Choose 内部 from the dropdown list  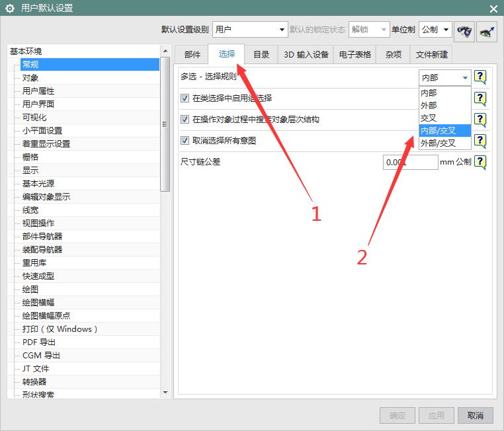click(x=445, y=93)
